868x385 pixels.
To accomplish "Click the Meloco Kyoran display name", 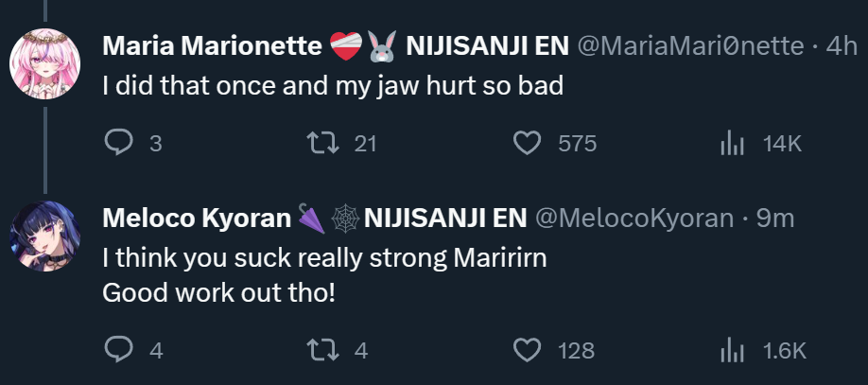I will click(197, 219).
